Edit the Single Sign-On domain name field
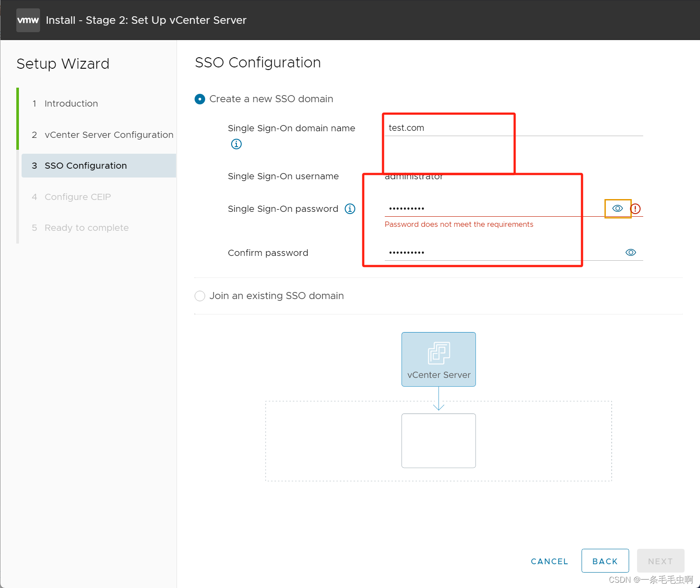Image resolution: width=700 pixels, height=588 pixels. (x=514, y=128)
